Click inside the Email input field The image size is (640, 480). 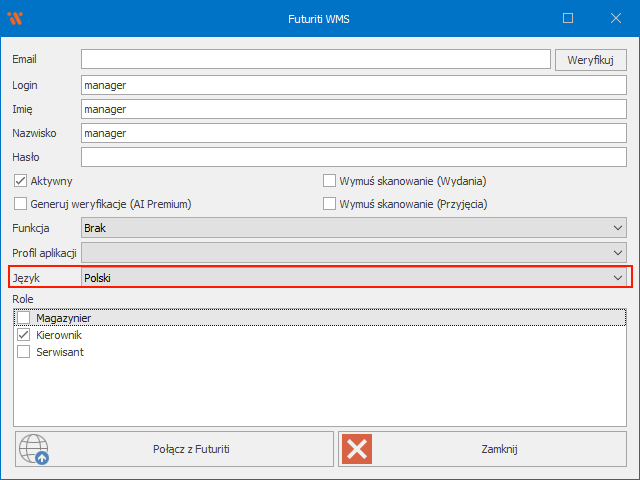click(x=315, y=60)
